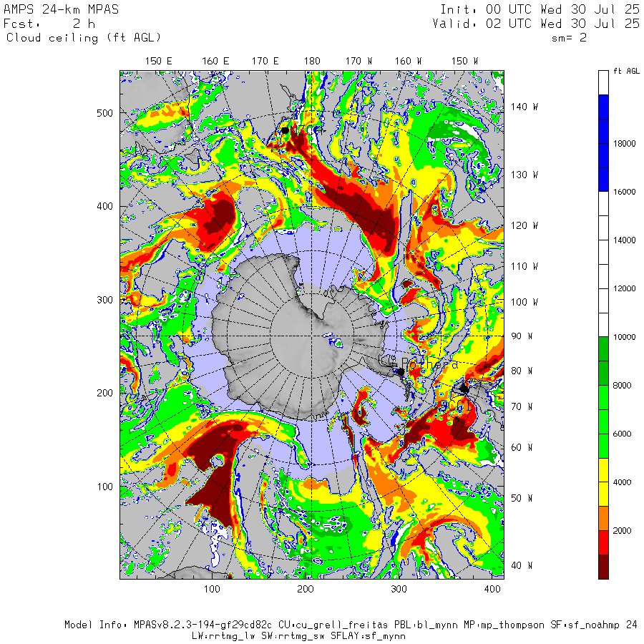The image size is (644, 644).
Task: Click the 'Valid: 02 UTC Wed 30 Jul 25' line
Action: pyautogui.click(x=536, y=24)
